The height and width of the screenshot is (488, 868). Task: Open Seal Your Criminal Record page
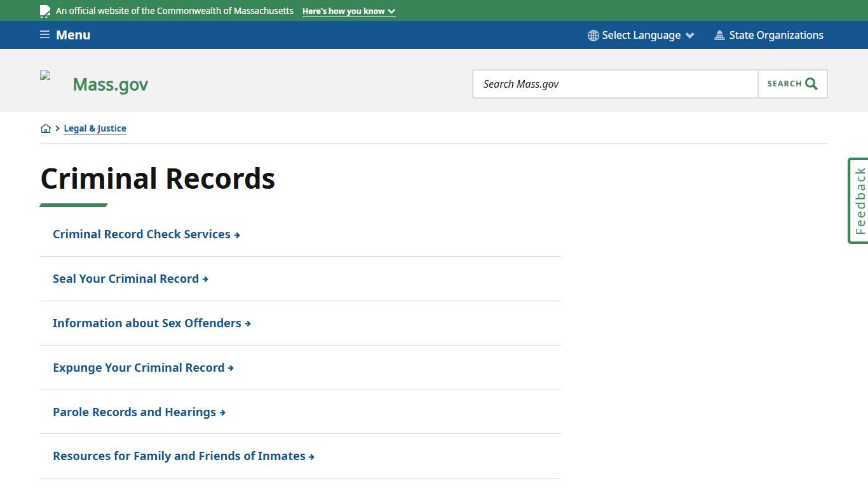click(x=126, y=278)
